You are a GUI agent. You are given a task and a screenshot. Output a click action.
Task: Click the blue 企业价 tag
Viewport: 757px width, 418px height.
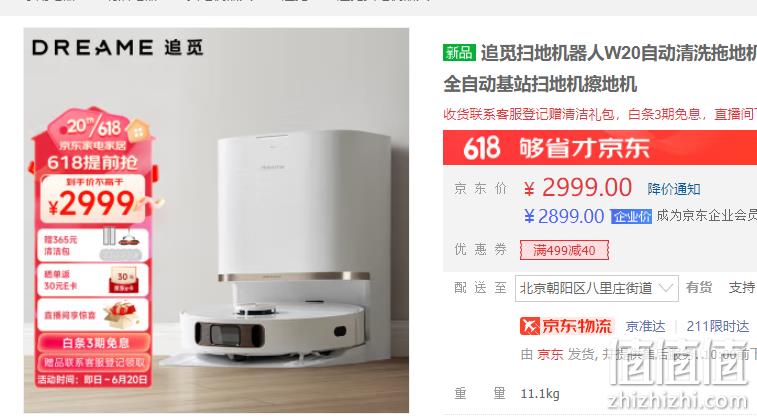pos(631,217)
